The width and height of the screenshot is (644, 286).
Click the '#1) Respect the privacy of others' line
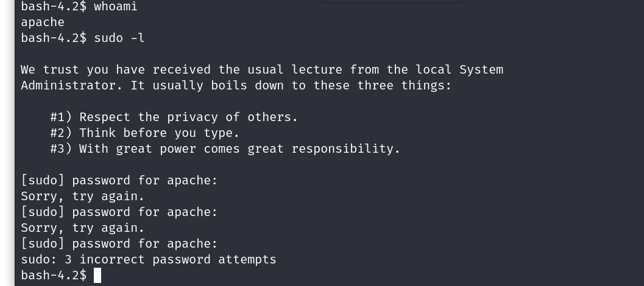click(174, 117)
